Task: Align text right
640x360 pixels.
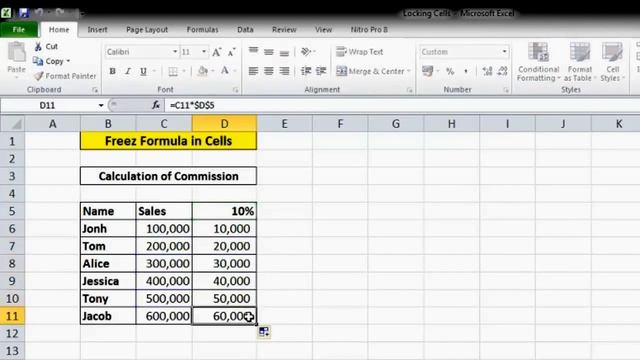Action: pyautogui.click(x=284, y=71)
